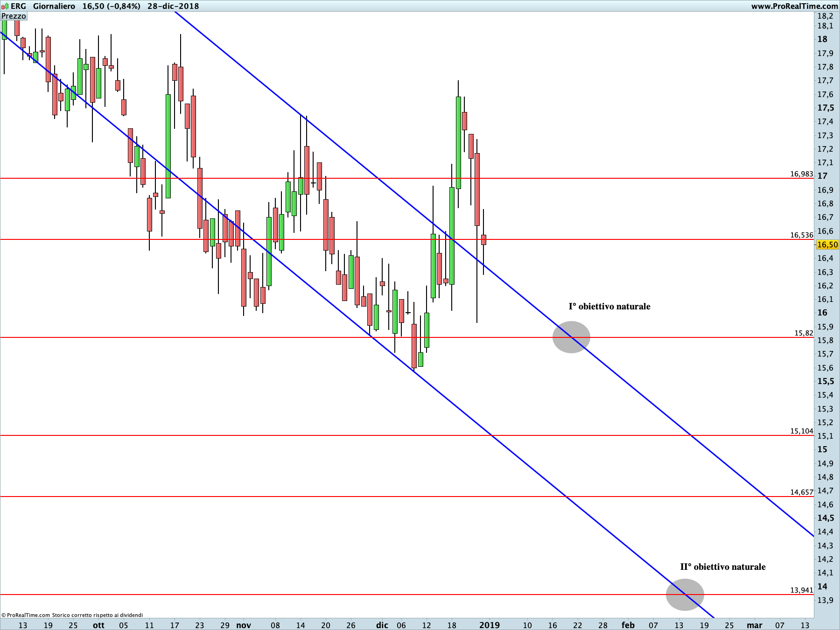This screenshot has width=840, height=630.
Task: Click the 2019 year marker on time axis
Action: tap(490, 625)
